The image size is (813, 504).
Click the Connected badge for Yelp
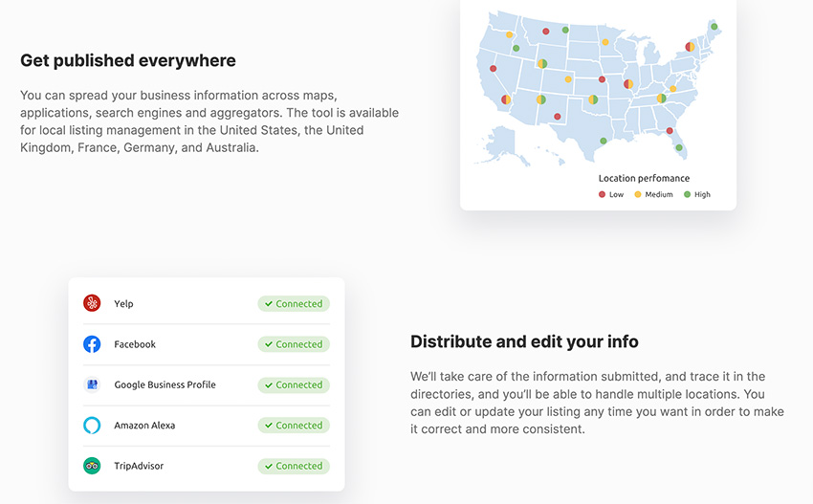tap(294, 304)
